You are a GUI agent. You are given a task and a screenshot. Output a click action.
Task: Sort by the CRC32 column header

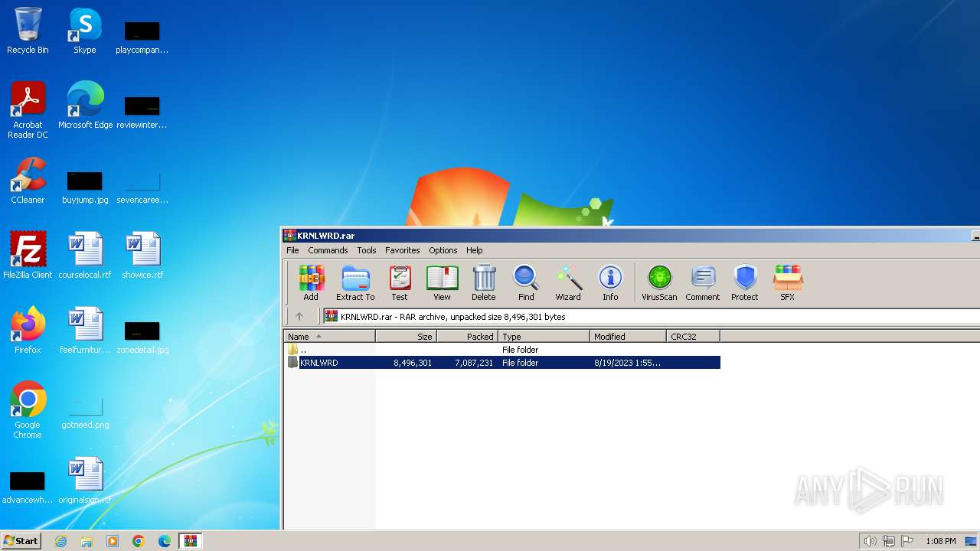(x=694, y=337)
